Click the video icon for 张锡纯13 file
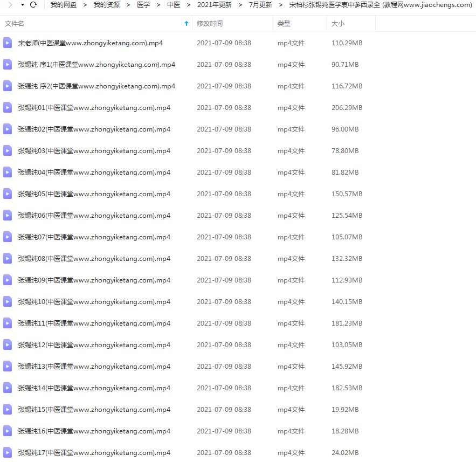The height and width of the screenshot is (462, 476). pyautogui.click(x=8, y=366)
